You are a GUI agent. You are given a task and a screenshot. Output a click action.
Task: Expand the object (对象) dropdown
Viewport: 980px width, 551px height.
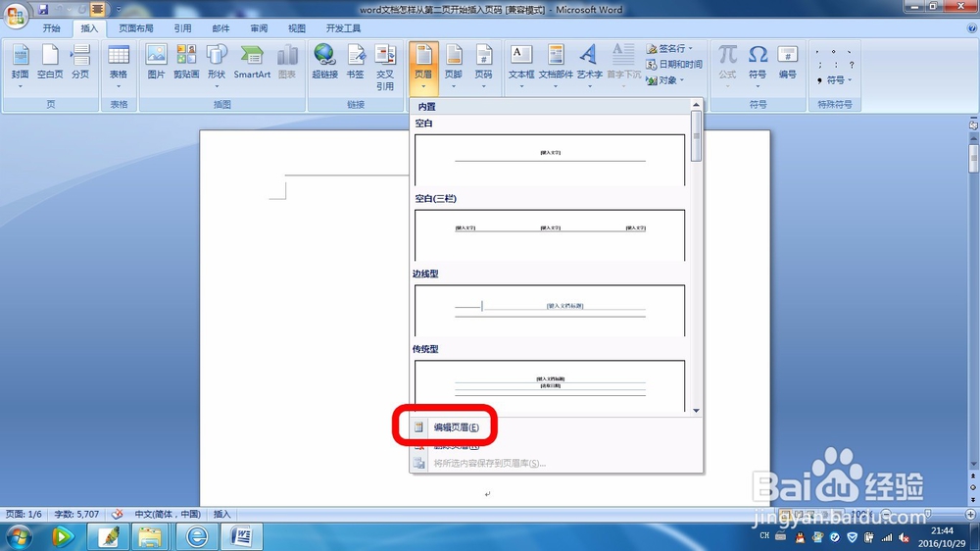681,80
